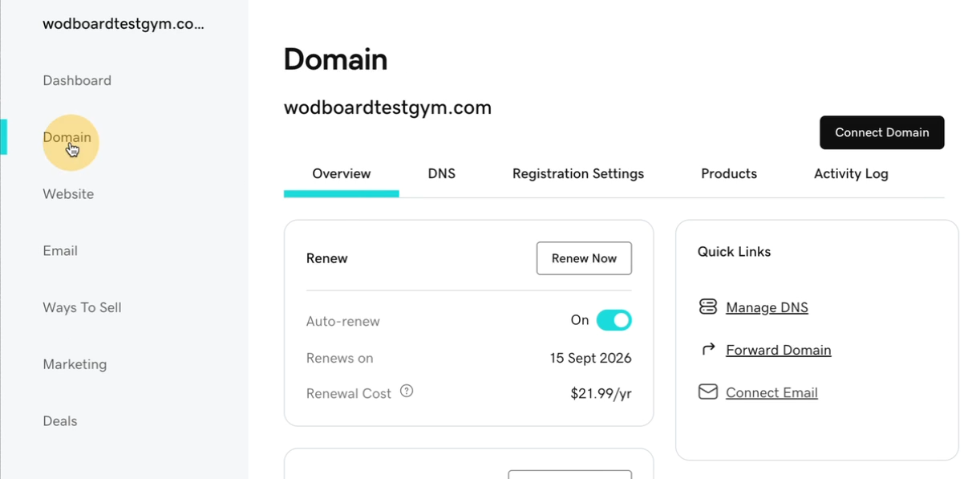Open the Registration Settings tab
Screen dimensions: 980x479
tap(578, 173)
